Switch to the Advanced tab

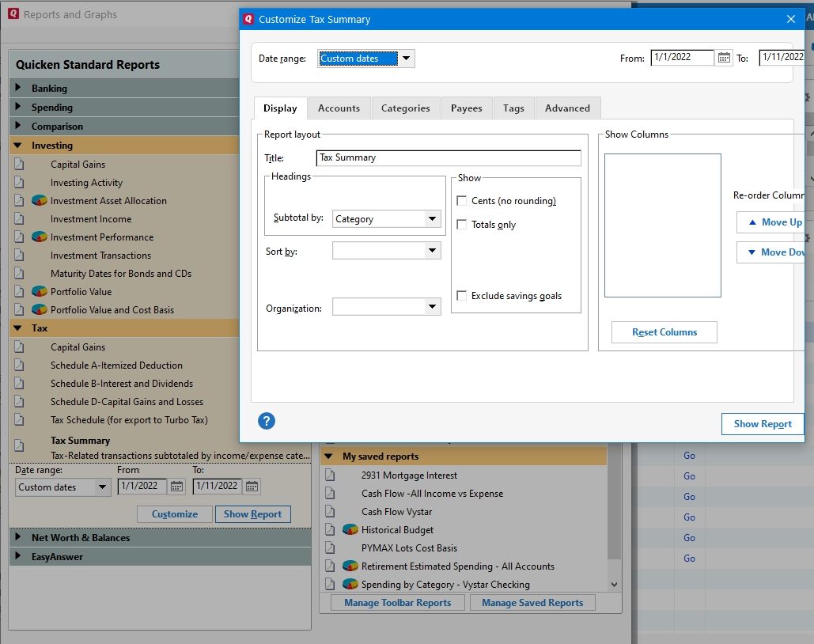coord(567,108)
